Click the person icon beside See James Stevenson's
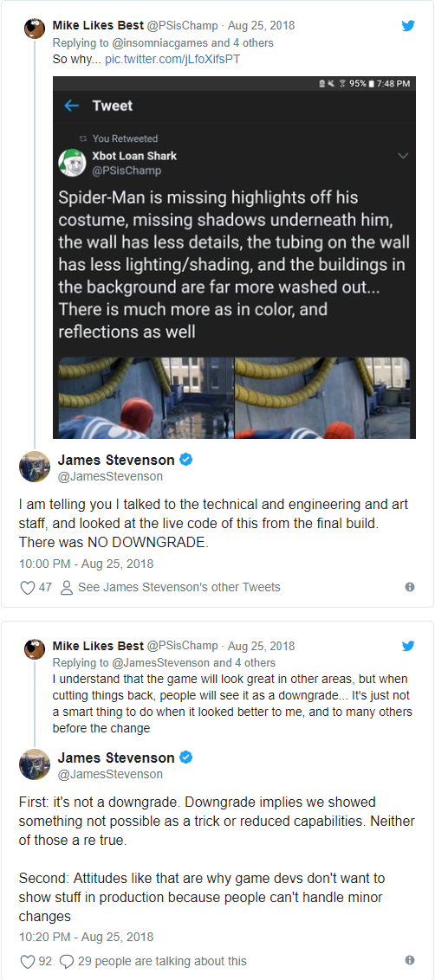The height and width of the screenshot is (980, 435). (67, 588)
